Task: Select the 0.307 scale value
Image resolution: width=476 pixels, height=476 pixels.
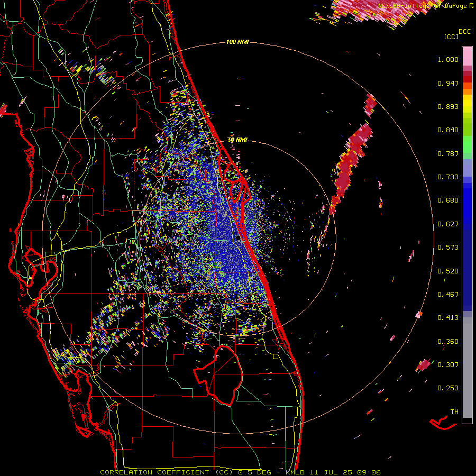Action: [448, 364]
